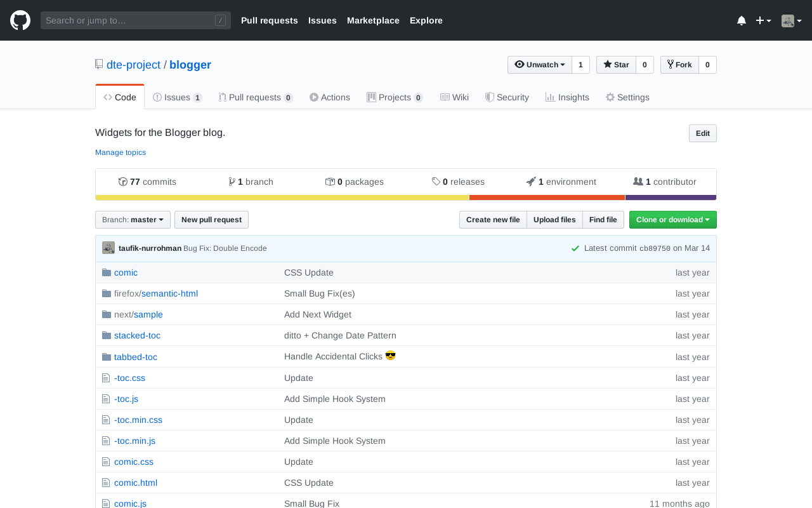Open the stacked-toc folder
The height and width of the screenshot is (508, 812).
click(x=137, y=335)
